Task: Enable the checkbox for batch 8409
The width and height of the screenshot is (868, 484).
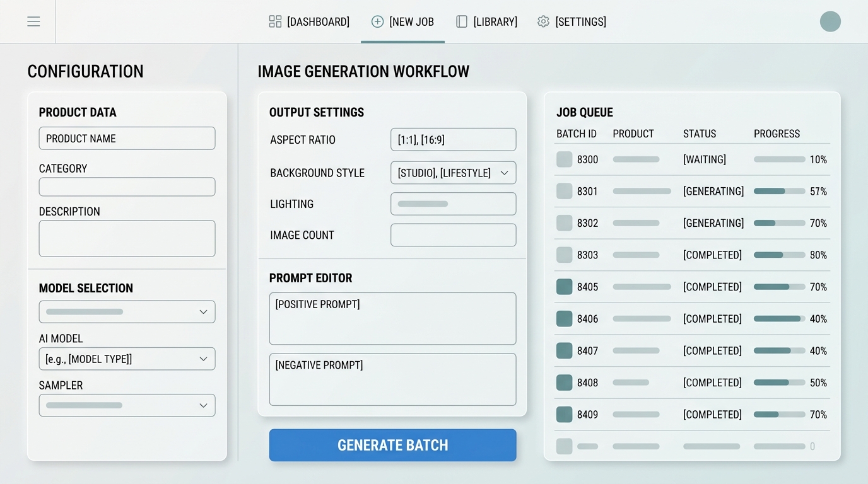Action: (x=564, y=414)
